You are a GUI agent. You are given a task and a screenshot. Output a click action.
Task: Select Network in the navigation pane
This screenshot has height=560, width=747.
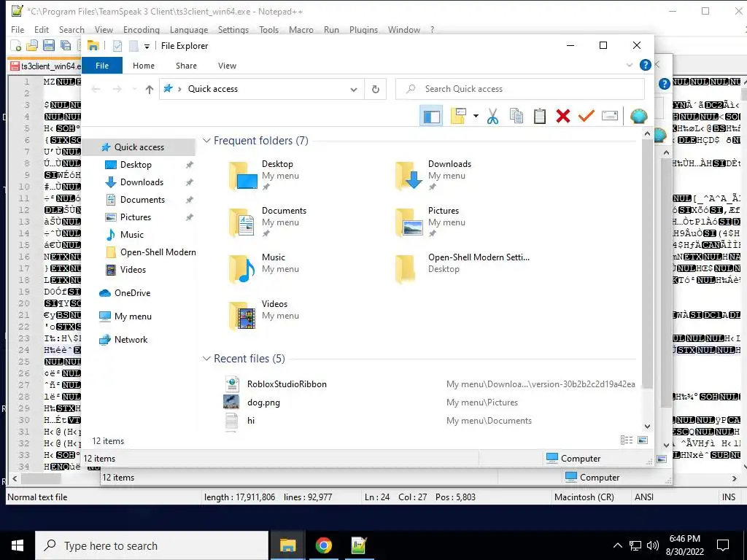[131, 340]
